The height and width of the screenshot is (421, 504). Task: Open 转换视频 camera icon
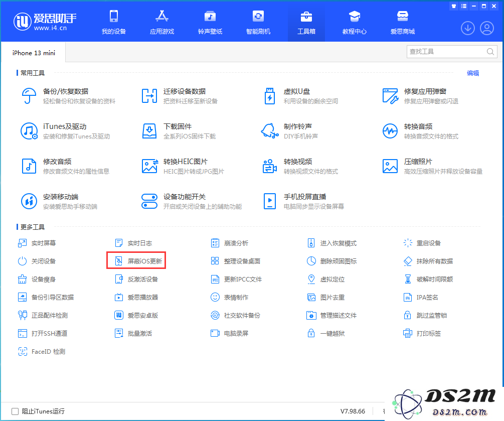270,166
